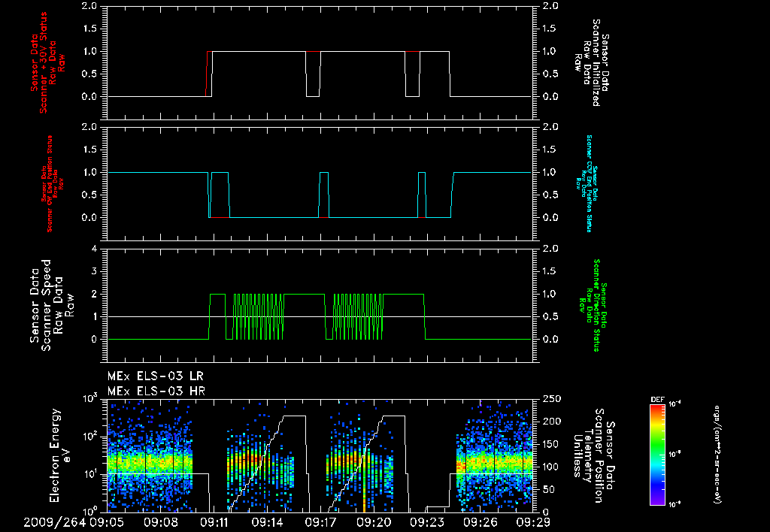Click the '3' tick on Scanner Speed axis
This screenshot has width=770, height=532.
tap(95, 271)
